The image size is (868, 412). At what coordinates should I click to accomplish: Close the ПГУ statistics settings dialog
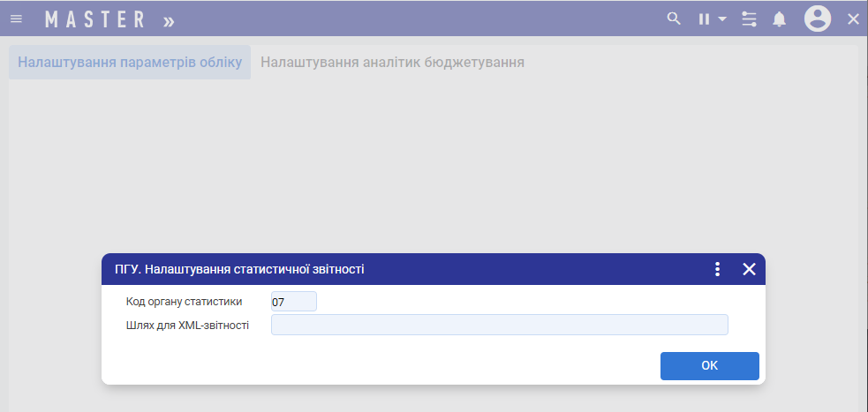tap(749, 269)
